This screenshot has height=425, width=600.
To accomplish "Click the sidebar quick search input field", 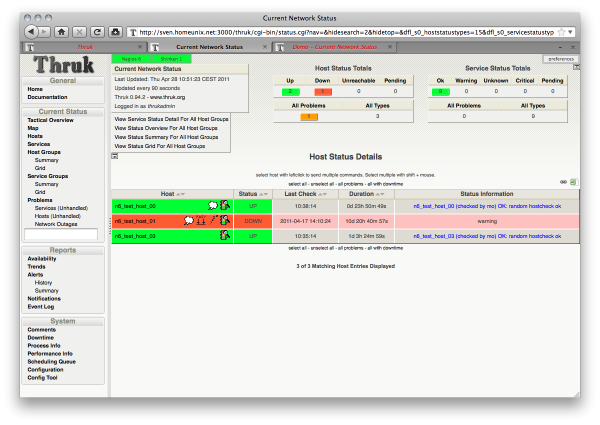I will tap(62, 234).
